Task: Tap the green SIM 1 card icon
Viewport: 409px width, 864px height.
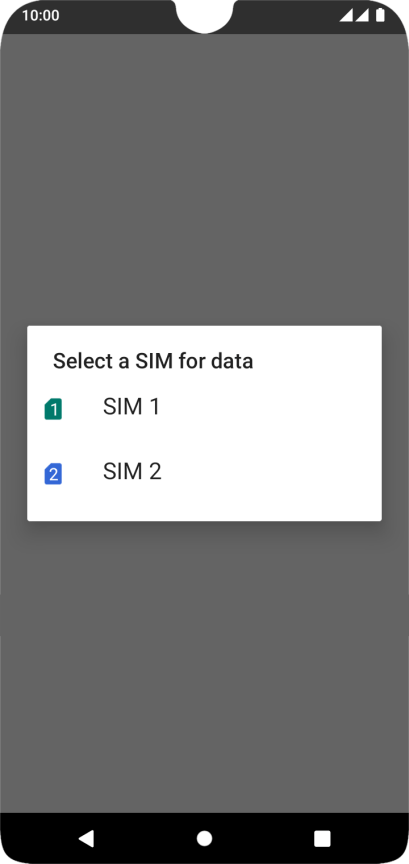Action: pos(53,409)
